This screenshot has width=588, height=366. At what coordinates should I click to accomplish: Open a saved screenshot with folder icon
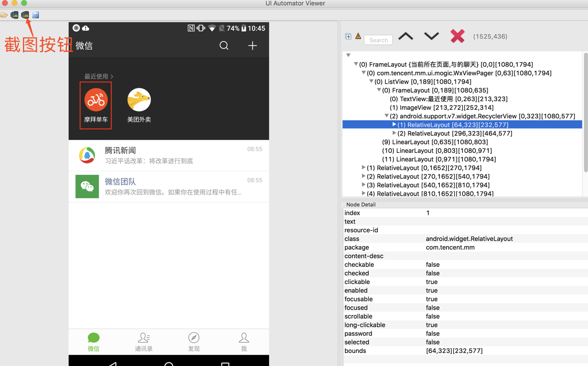click(4, 15)
